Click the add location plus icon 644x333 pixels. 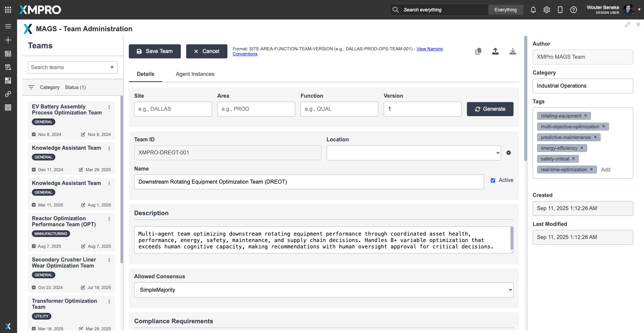(508, 153)
